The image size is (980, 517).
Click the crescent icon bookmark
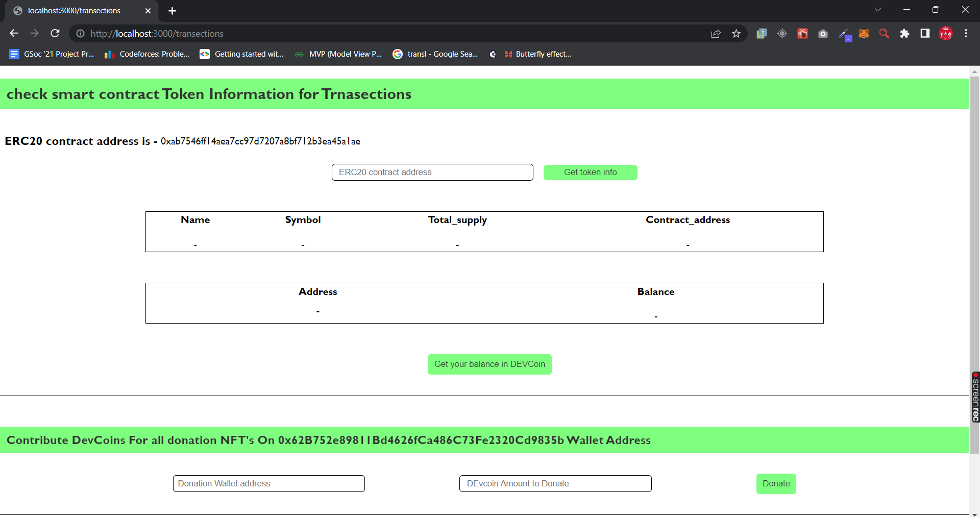(x=493, y=54)
